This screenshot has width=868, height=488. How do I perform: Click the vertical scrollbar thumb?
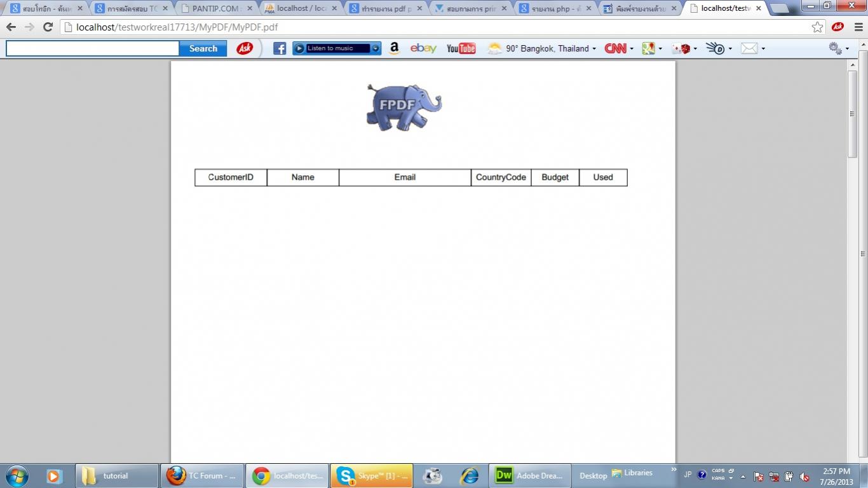click(853, 114)
